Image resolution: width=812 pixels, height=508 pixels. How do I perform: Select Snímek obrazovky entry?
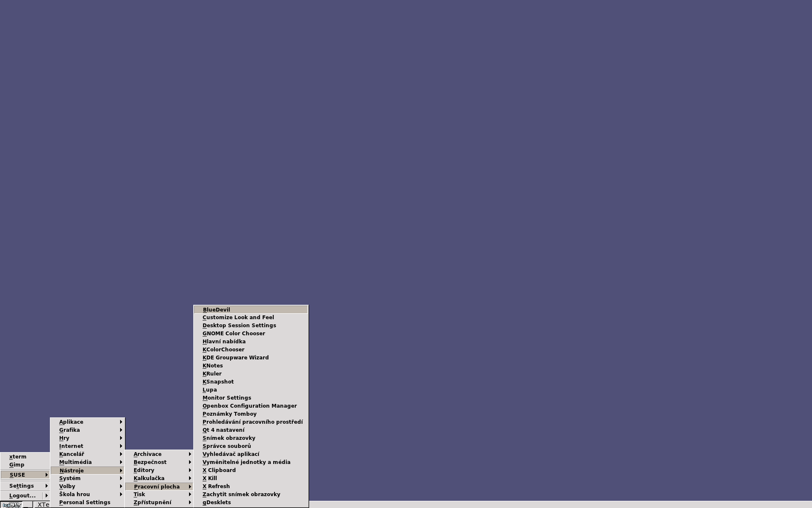251,438
